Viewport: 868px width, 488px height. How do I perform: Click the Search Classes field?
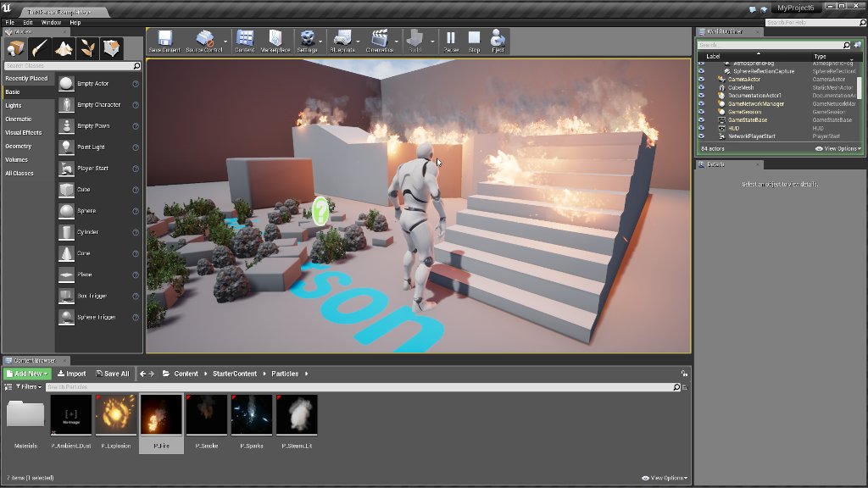[x=72, y=66]
